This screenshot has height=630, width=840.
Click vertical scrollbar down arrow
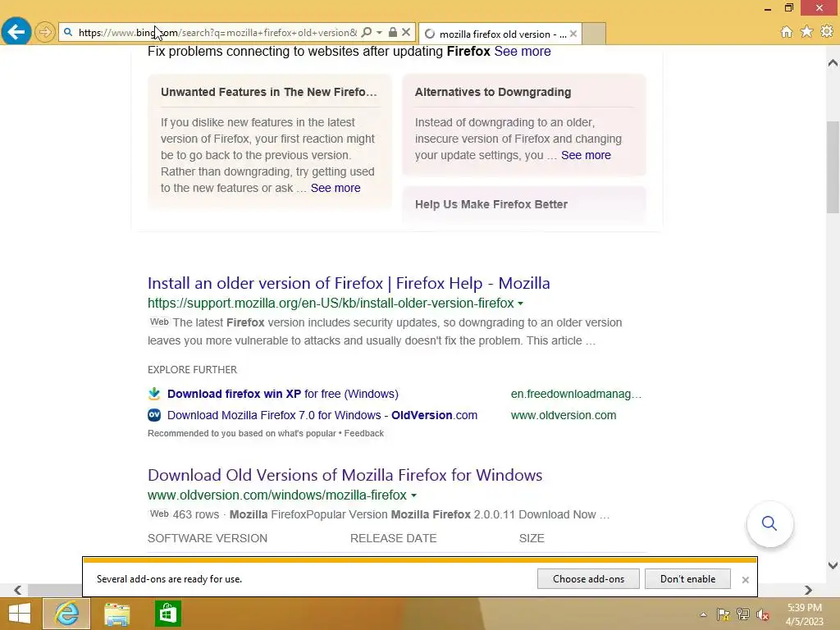[x=833, y=565]
